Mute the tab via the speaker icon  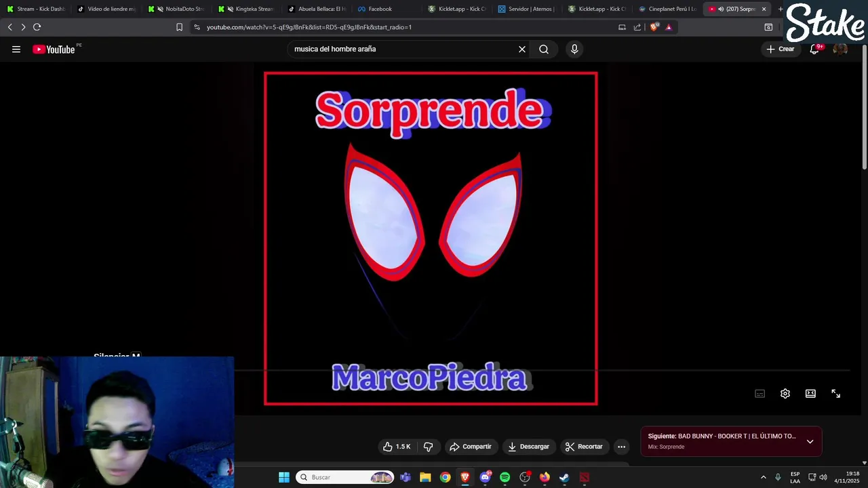pos(721,9)
